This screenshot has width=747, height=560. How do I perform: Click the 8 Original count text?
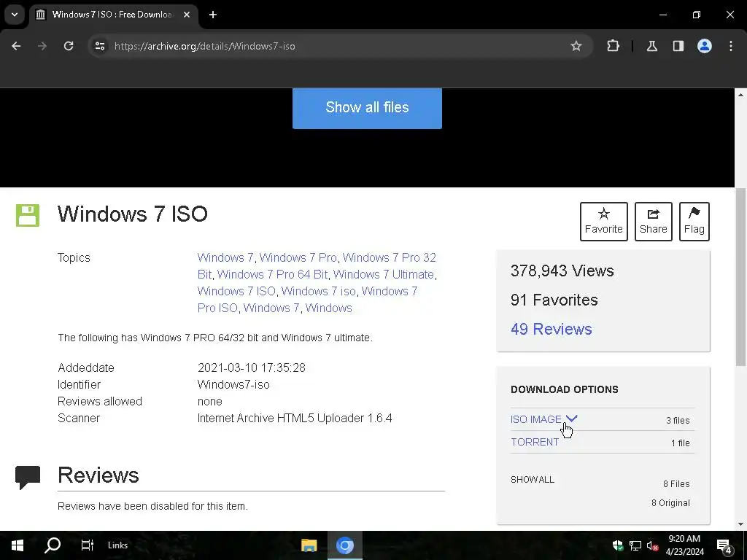pos(670,503)
